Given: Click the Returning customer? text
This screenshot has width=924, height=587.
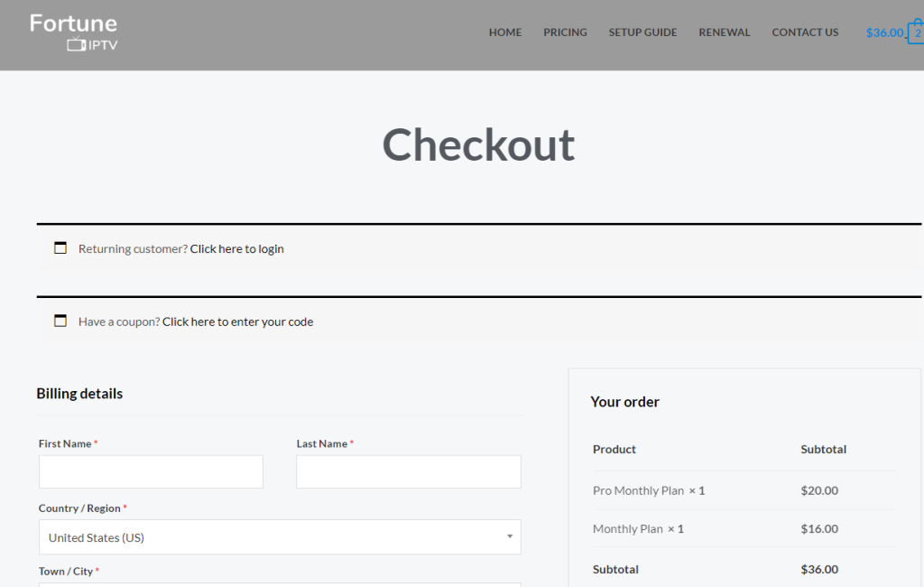Looking at the screenshot, I should coord(134,249).
